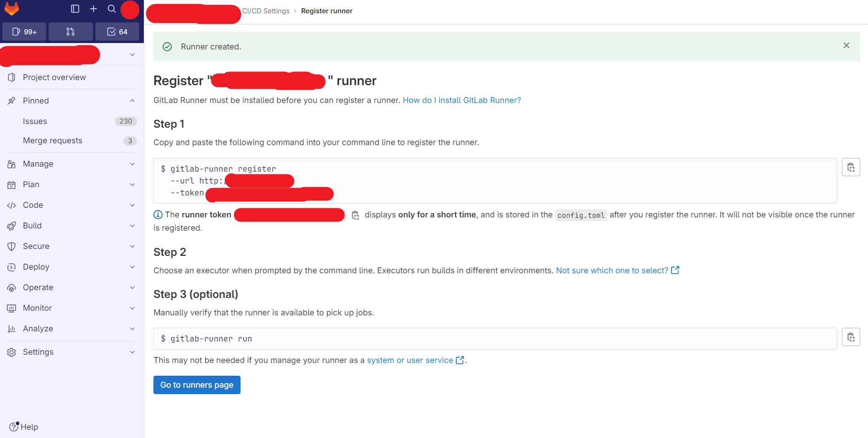Open the project switcher chevron
This screenshot has width=868, height=438.
click(x=132, y=55)
